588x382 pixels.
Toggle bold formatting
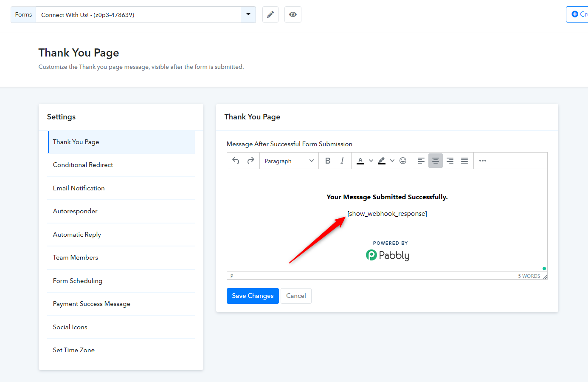(328, 161)
